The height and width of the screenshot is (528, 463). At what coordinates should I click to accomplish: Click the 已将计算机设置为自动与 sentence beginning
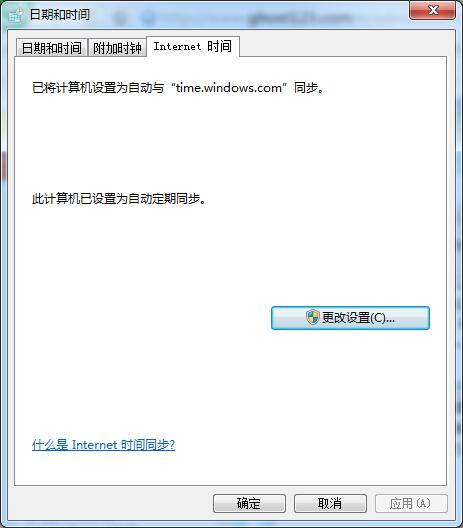click(x=98, y=88)
